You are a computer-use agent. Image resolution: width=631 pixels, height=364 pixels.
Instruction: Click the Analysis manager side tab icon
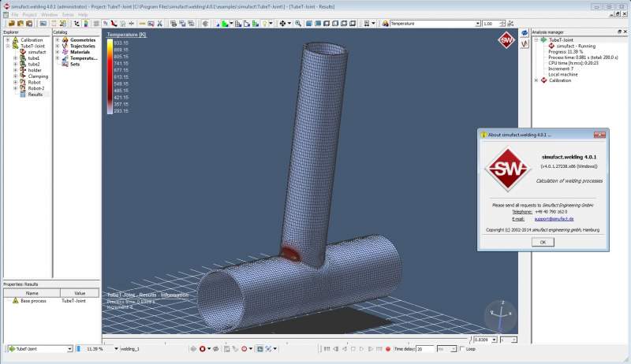[525, 33]
